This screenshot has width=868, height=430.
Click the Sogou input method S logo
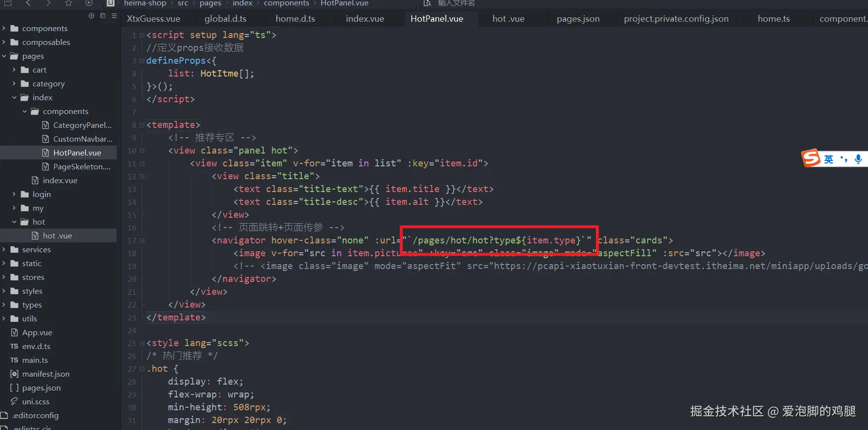(x=811, y=158)
